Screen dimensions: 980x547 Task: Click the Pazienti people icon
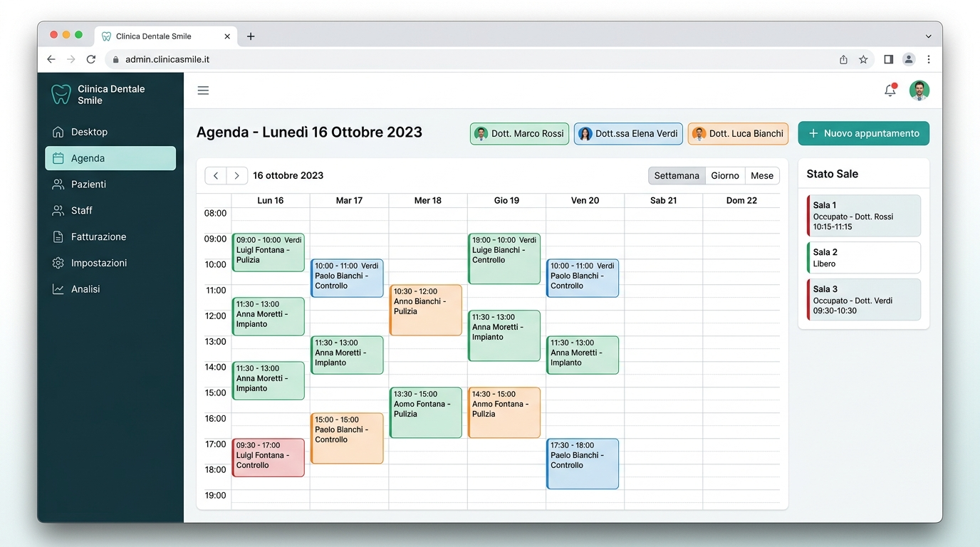coord(58,184)
